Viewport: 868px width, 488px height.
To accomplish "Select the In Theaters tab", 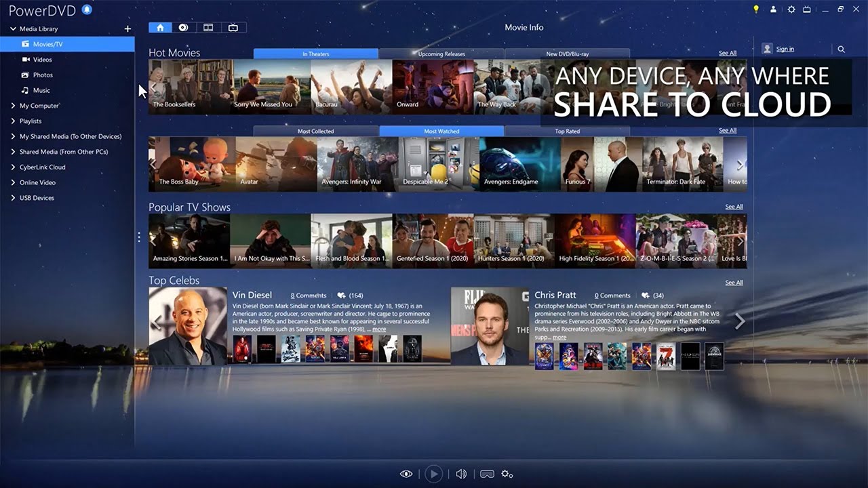I will click(316, 54).
